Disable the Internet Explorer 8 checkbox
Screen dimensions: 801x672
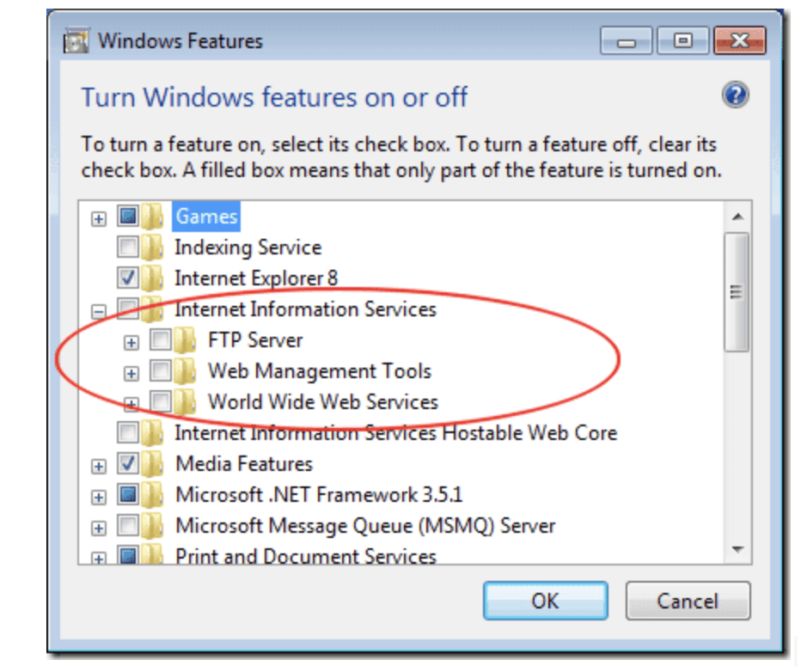point(128,278)
